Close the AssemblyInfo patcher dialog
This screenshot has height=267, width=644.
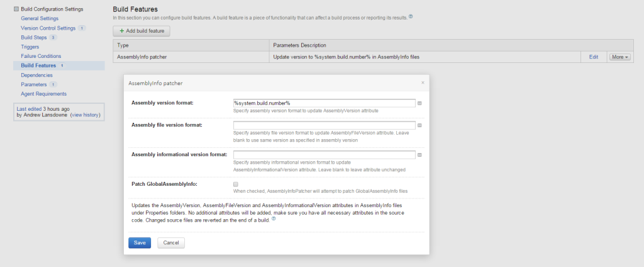pos(423,82)
